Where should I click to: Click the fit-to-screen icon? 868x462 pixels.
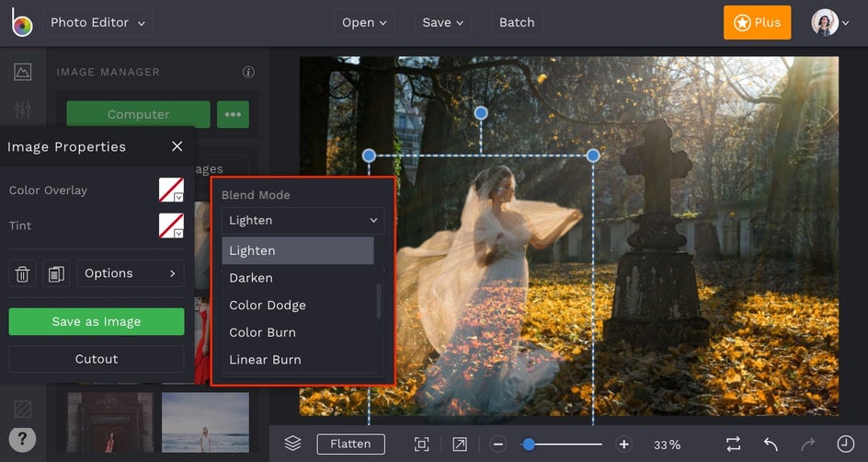pyautogui.click(x=422, y=445)
